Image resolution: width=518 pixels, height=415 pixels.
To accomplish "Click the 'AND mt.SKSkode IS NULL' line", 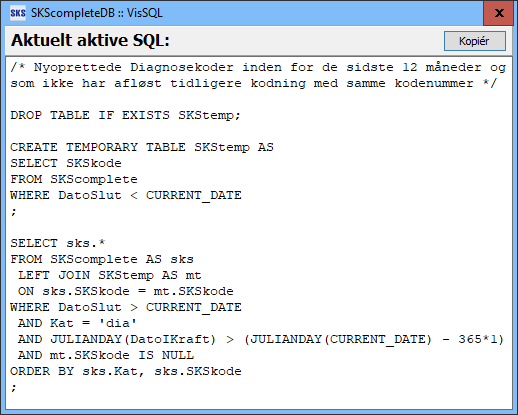I will click(x=106, y=355).
